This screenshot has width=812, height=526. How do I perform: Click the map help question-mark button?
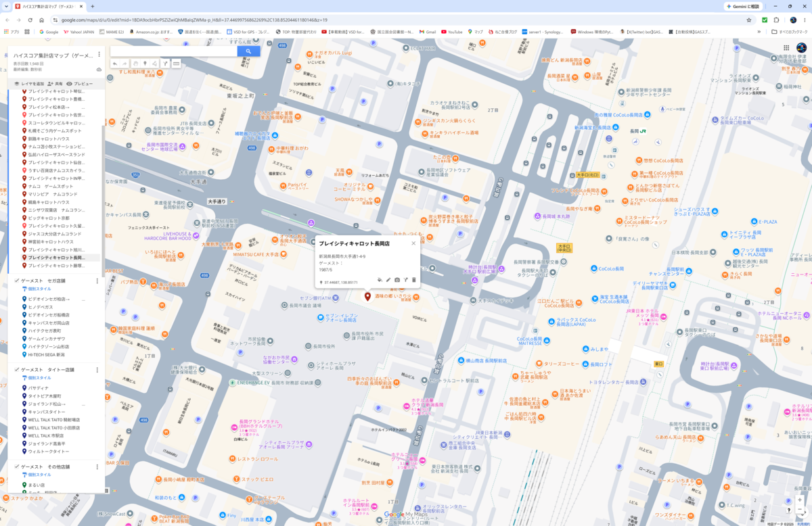click(789, 510)
